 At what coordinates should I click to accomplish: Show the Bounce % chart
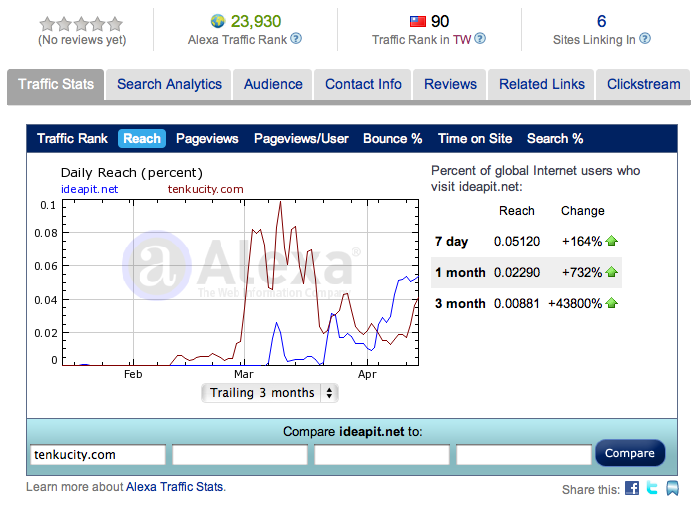[392, 139]
